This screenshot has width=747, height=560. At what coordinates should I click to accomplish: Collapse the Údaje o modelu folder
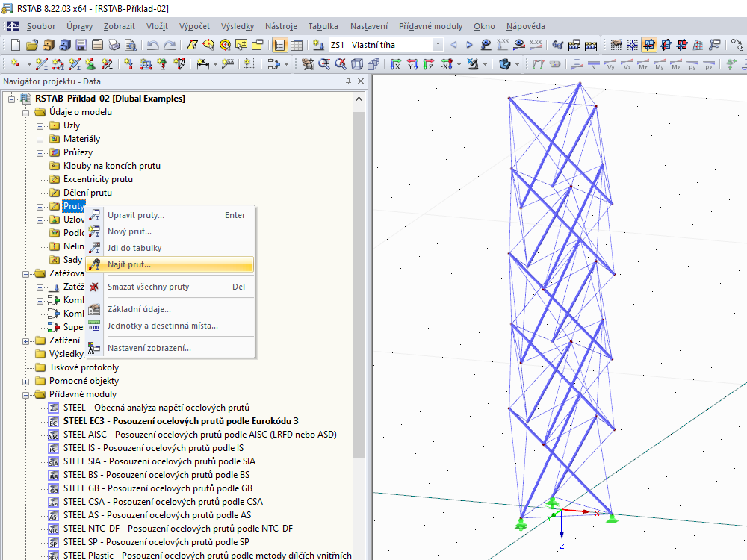point(25,113)
